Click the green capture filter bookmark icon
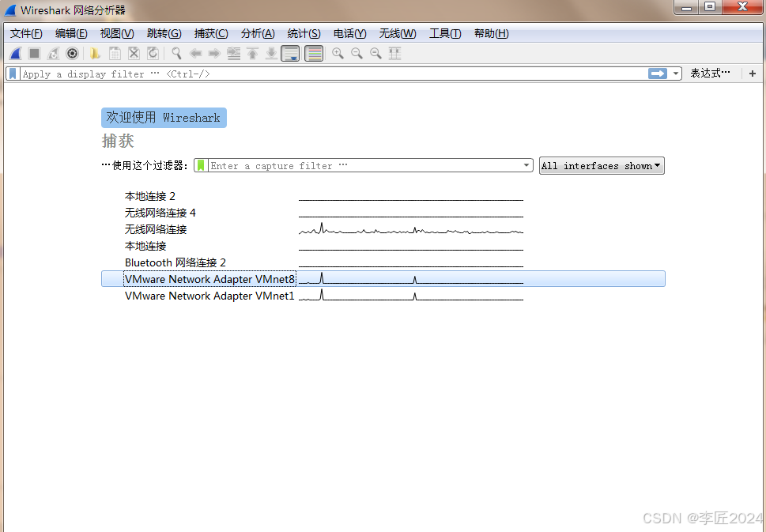The width and height of the screenshot is (766, 532). pos(201,166)
